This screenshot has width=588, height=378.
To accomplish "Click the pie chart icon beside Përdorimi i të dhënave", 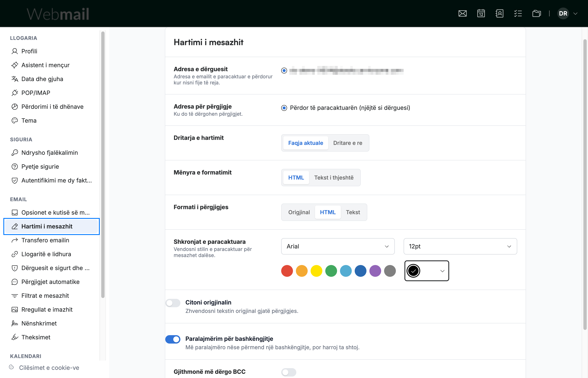I will [x=15, y=106].
